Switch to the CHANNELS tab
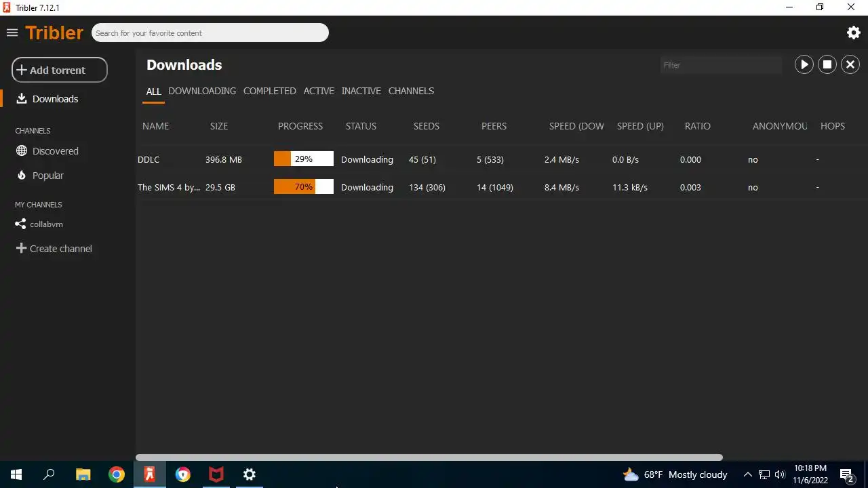Screen dimensions: 868x488 411,91
